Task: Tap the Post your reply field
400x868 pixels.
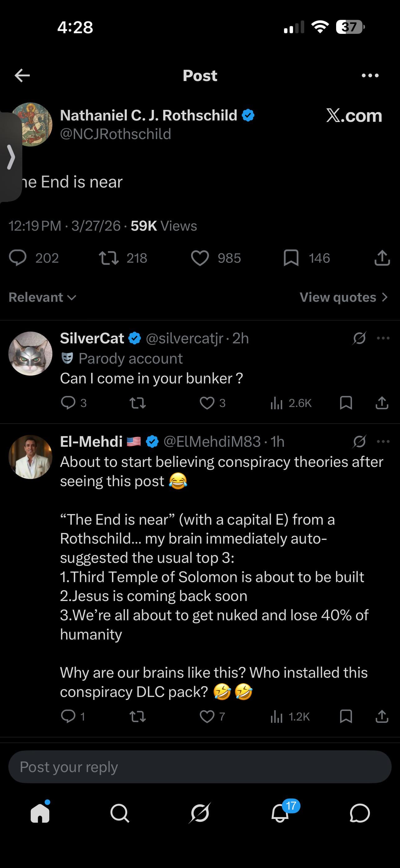Action: pos(200,767)
